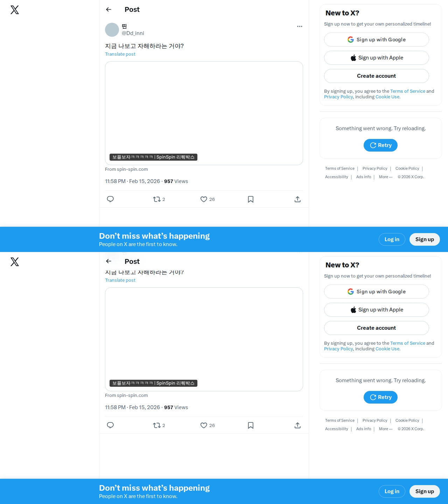Click upper Sign up with Google button
Screen dimensions: 448x504
click(377, 40)
